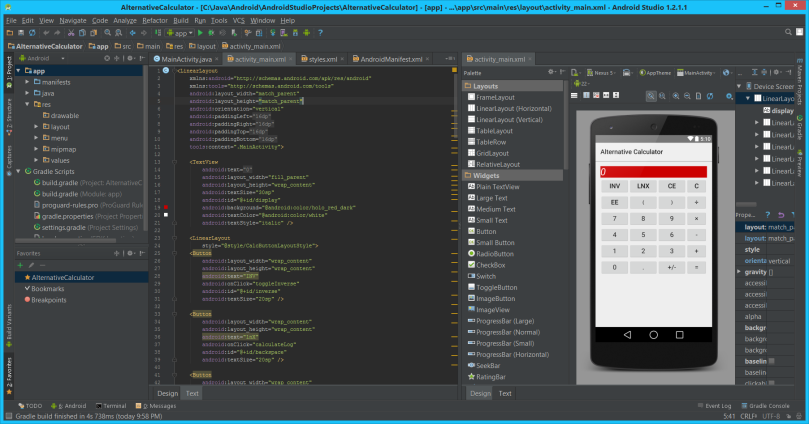Viewport: 809px width, 424px height.
Task: Click the Cut scissors icon
Action: (x=71, y=32)
